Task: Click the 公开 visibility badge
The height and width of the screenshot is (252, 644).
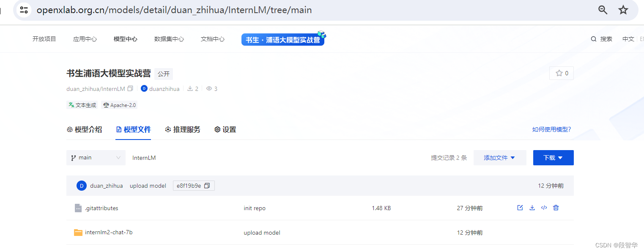Action: tap(164, 74)
